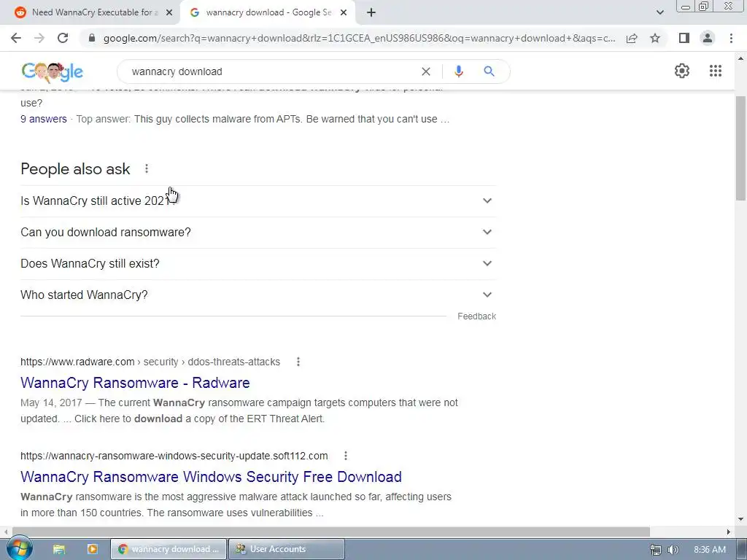Open the Windows Start menu
Image resolution: width=747 pixels, height=560 pixels.
click(19, 549)
